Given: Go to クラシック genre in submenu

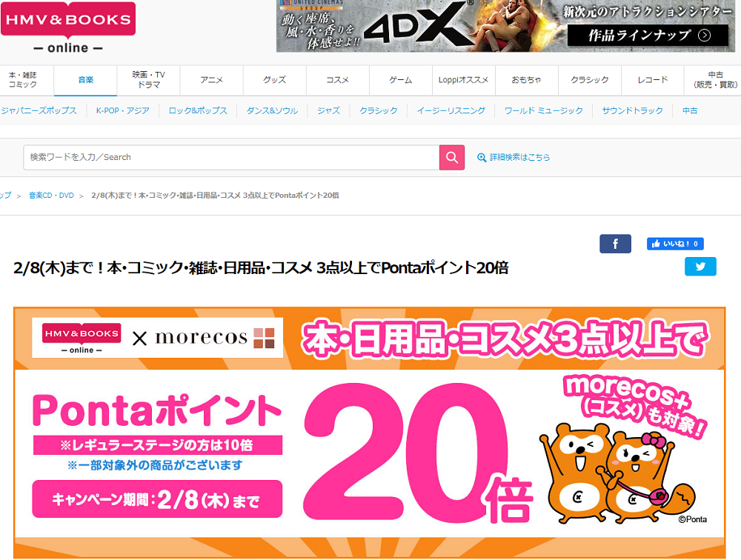Looking at the screenshot, I should (379, 110).
